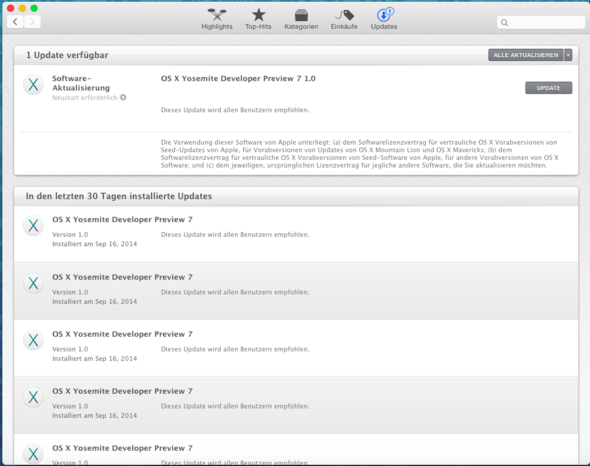Click the X icon of third installed update
This screenshot has width=590, height=466.
point(33,340)
